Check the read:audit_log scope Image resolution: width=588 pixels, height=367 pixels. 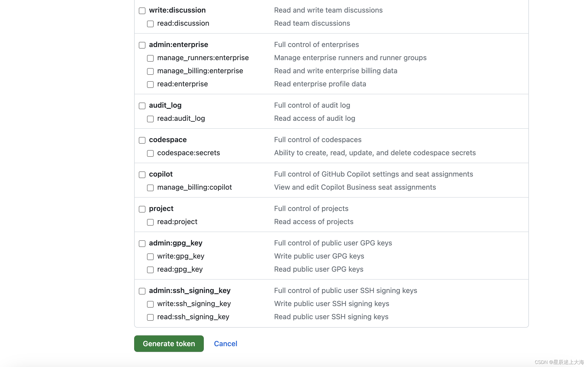tap(150, 119)
